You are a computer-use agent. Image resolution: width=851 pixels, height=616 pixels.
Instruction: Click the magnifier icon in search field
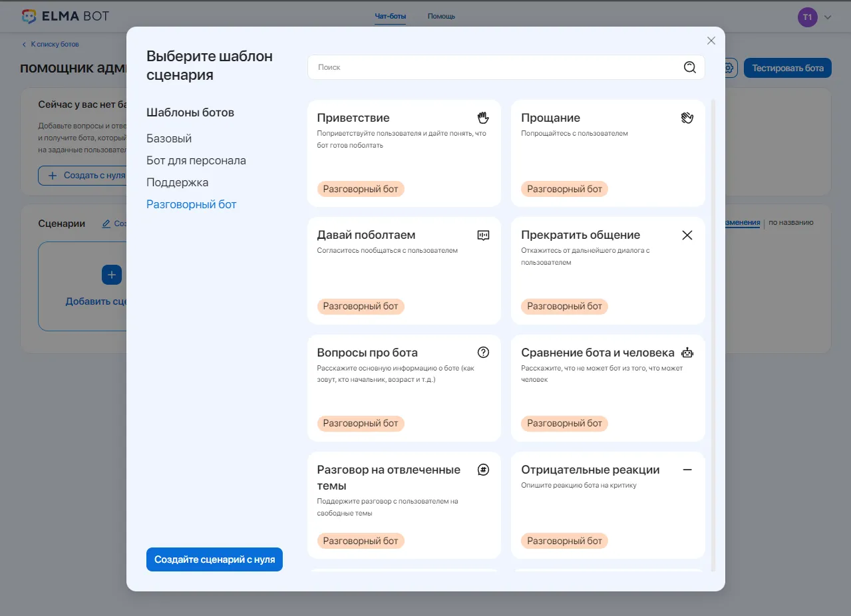point(689,67)
